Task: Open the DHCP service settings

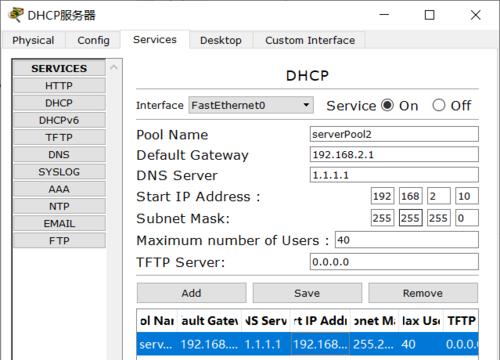Action: 59,103
